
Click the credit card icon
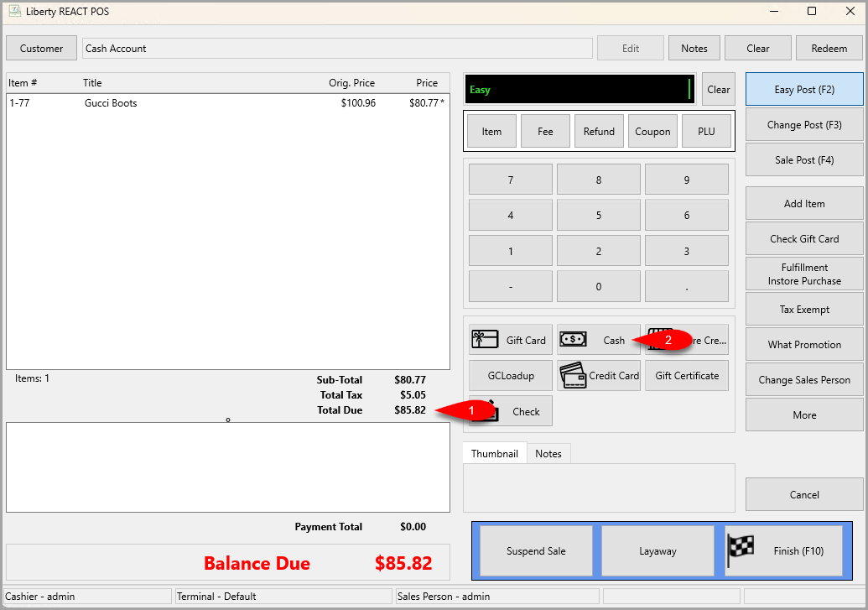[x=573, y=376]
